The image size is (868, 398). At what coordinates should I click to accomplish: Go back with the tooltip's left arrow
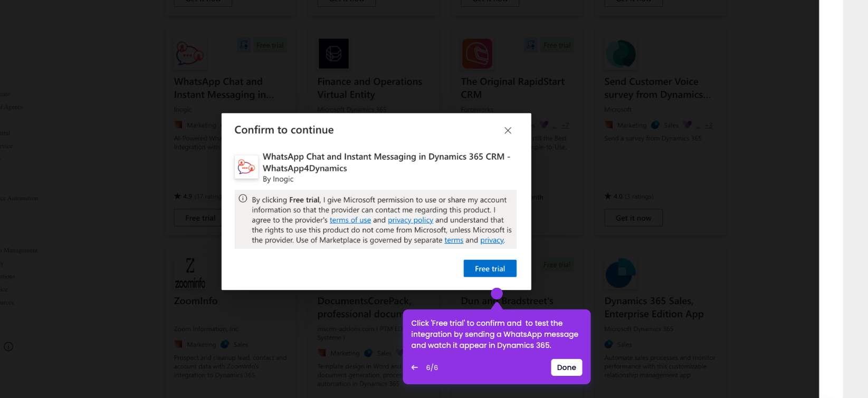tap(415, 367)
